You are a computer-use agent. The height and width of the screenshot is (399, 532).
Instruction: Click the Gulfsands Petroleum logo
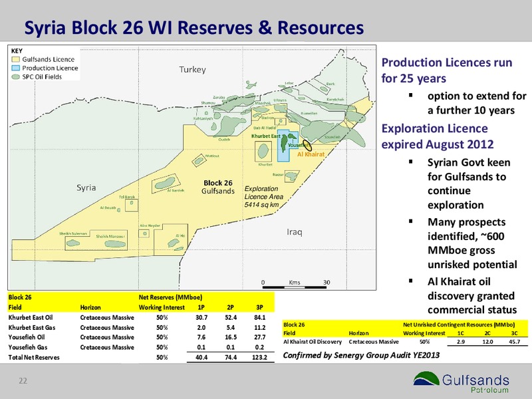point(462,382)
